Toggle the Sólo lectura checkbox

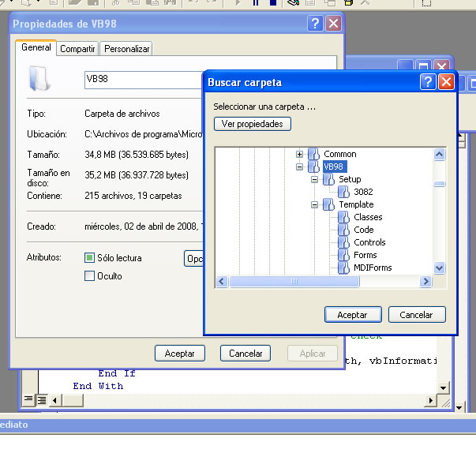[x=89, y=258]
